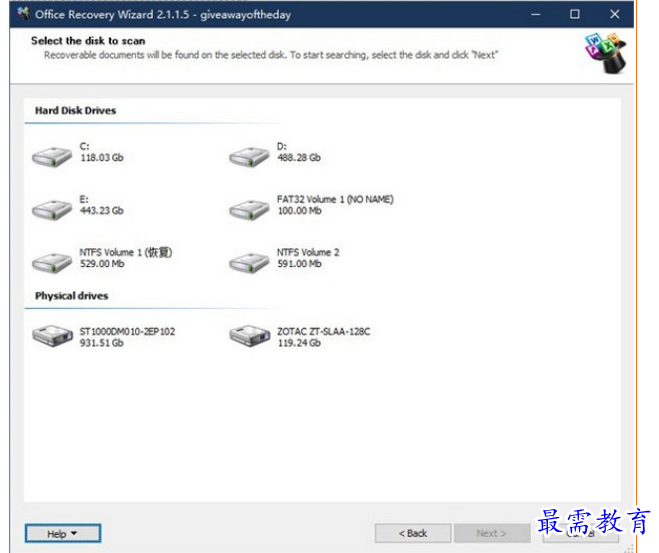This screenshot has width=659, height=553.
Task: Click the 931.51 Gb size text
Action: (102, 343)
